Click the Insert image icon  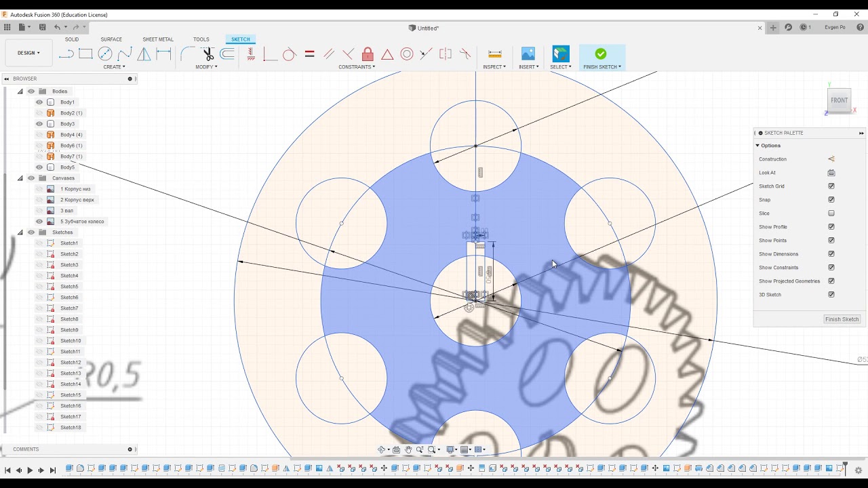pos(528,54)
